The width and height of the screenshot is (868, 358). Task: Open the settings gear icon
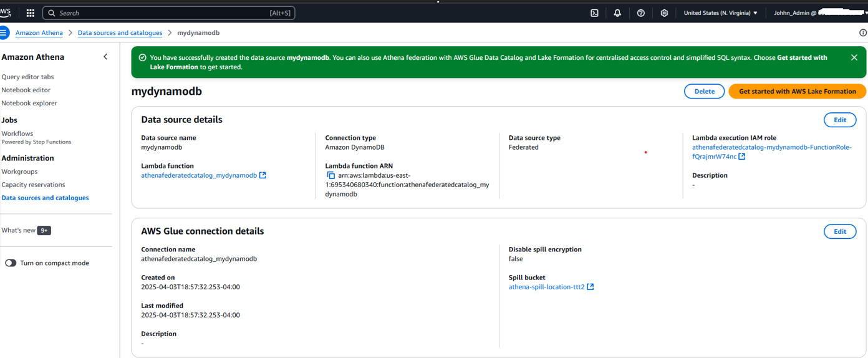click(x=664, y=12)
